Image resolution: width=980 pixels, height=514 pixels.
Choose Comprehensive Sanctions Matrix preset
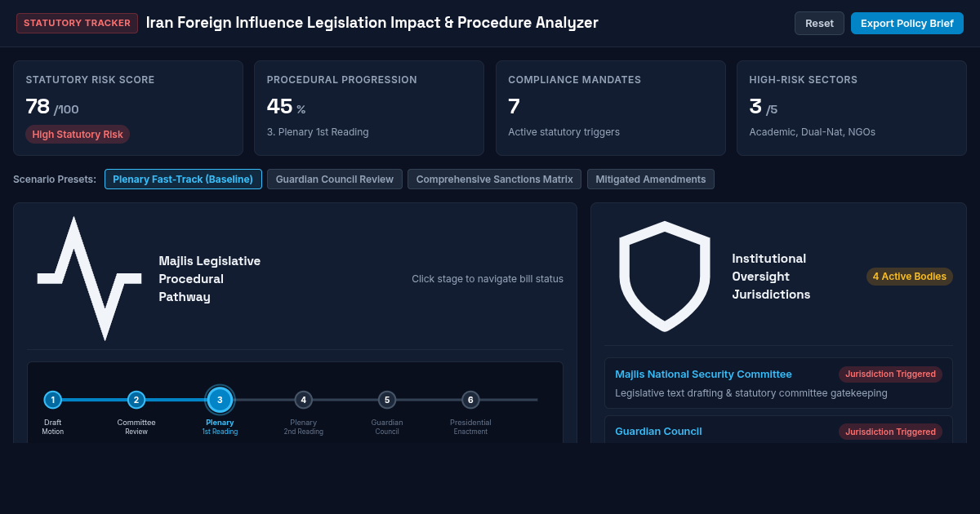point(495,179)
